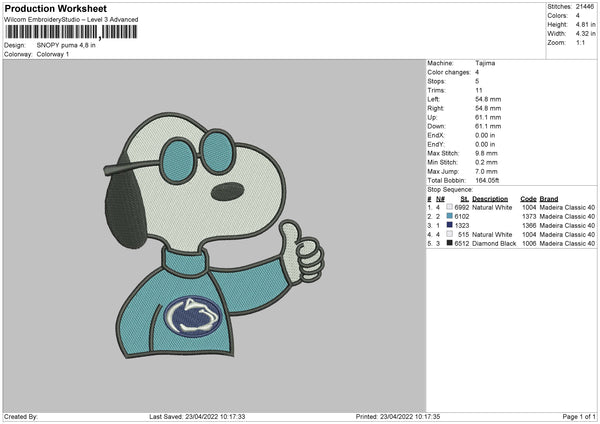This screenshot has width=600, height=424.
Task: Click the first Natural White swatch in stop 1
Action: coord(451,207)
